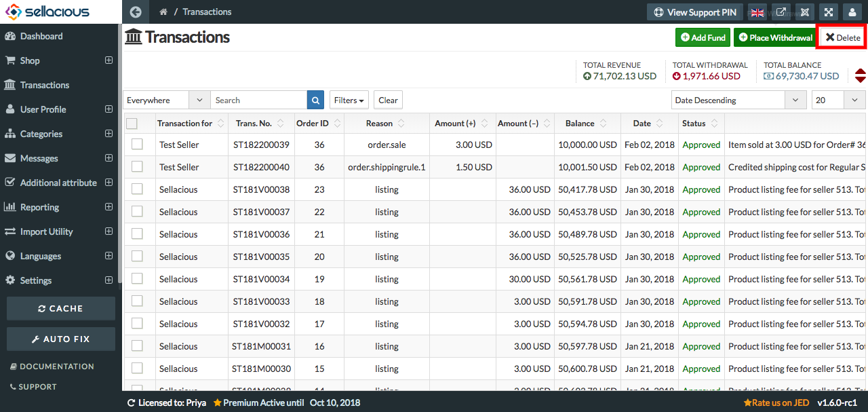This screenshot has height=412, width=868.
Task: Check row for transaction ST181V00035
Action: 137,256
